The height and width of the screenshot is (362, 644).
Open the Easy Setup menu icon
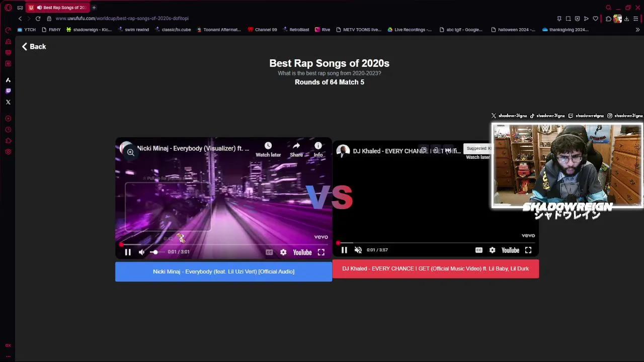point(635,19)
